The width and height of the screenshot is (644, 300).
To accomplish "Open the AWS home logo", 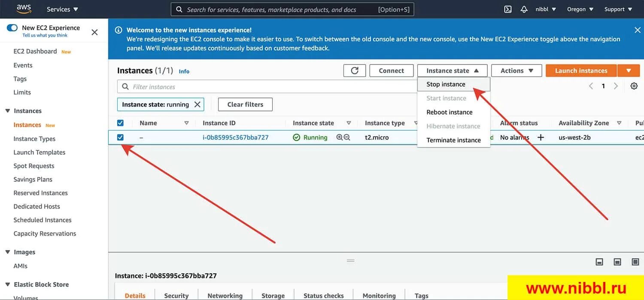I will point(24,9).
